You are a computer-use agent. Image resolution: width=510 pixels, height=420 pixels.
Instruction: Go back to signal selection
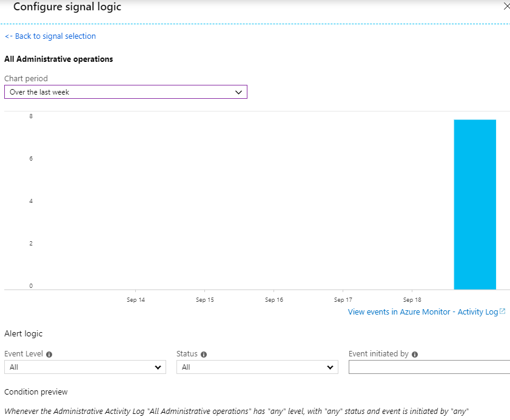50,36
